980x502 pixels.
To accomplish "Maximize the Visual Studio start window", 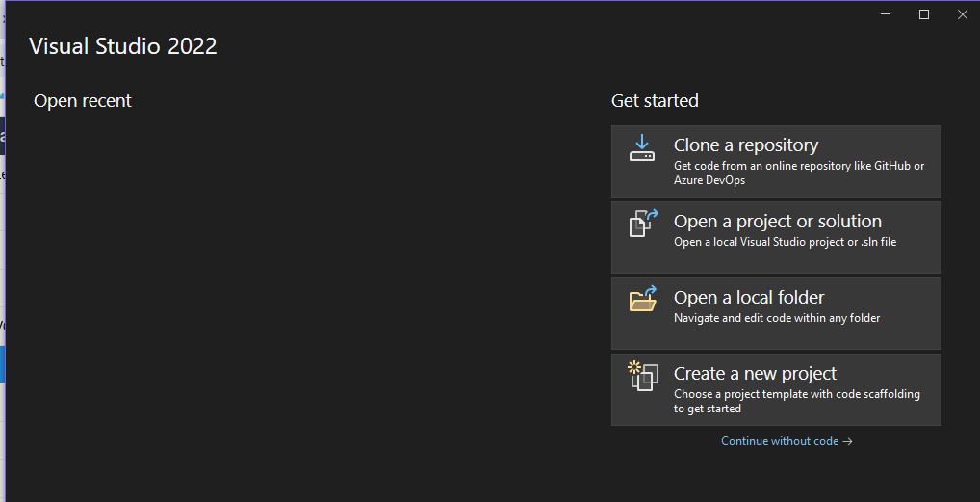I will (924, 14).
